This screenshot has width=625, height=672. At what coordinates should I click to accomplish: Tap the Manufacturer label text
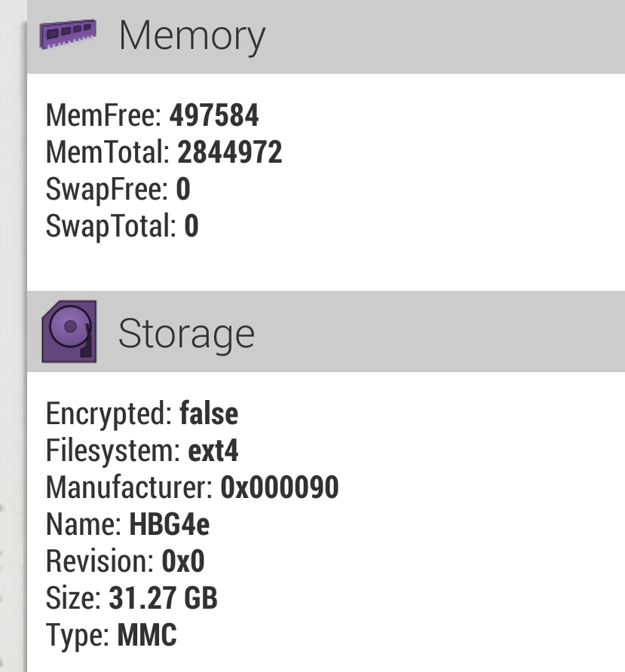129,487
